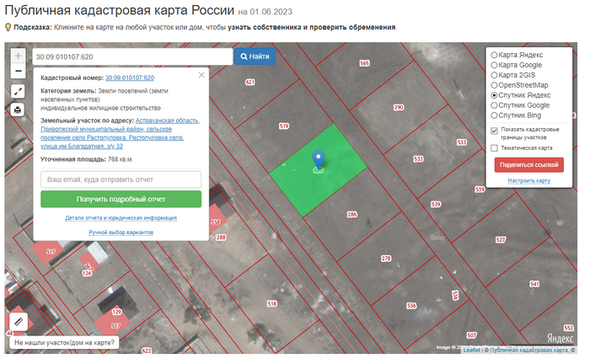Enable Тематическая карта checkbox
The image size is (590, 364).
[x=494, y=148]
